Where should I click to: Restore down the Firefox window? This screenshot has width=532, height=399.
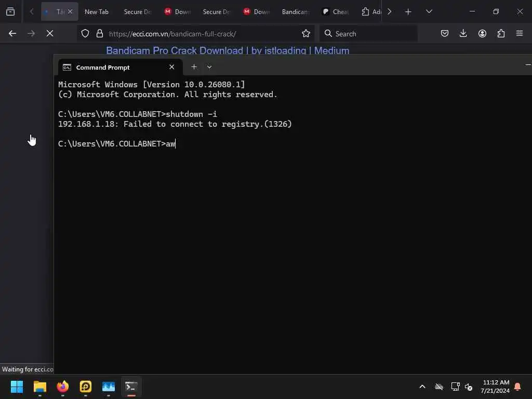[x=496, y=11]
